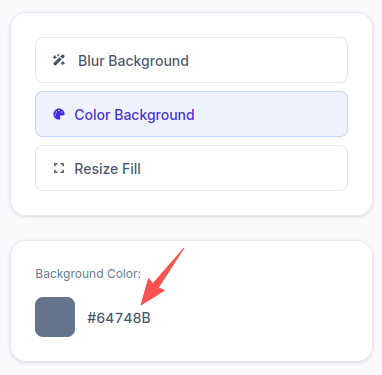Click the expand-corners icon beside Resize Fill
Image resolution: width=382 pixels, height=375 pixels.
click(x=59, y=168)
